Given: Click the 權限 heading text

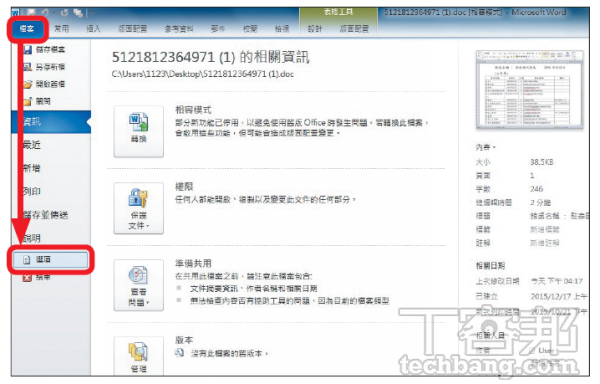Looking at the screenshot, I should (184, 187).
